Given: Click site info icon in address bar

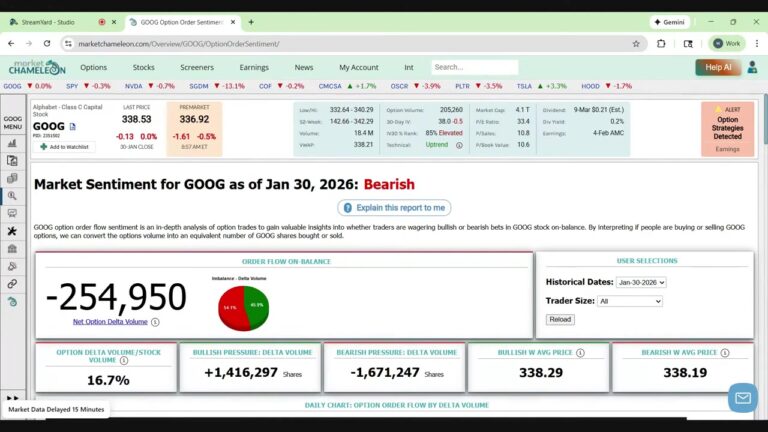Looking at the screenshot, I should [x=68, y=44].
